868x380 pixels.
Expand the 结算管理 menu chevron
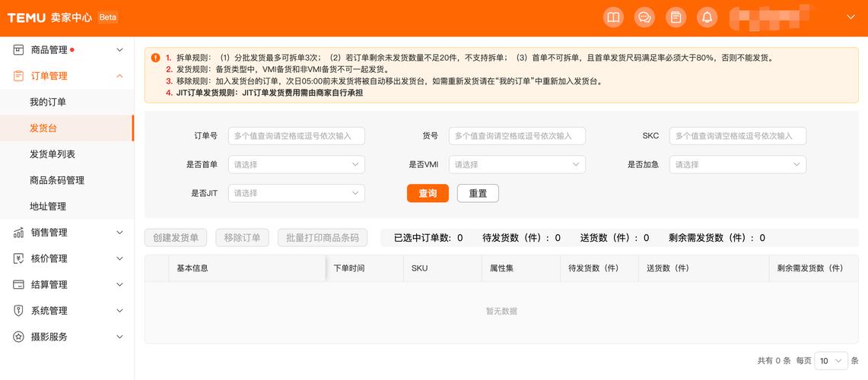tap(119, 284)
